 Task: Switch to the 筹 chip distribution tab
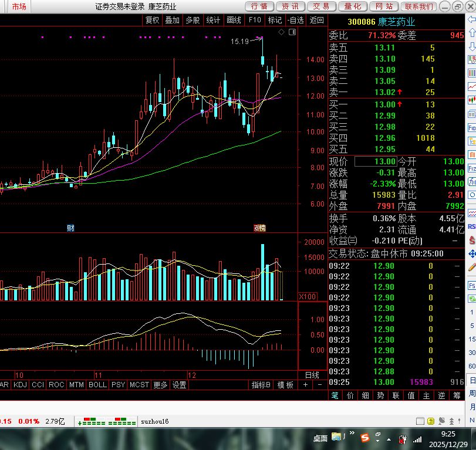[x=457, y=395]
